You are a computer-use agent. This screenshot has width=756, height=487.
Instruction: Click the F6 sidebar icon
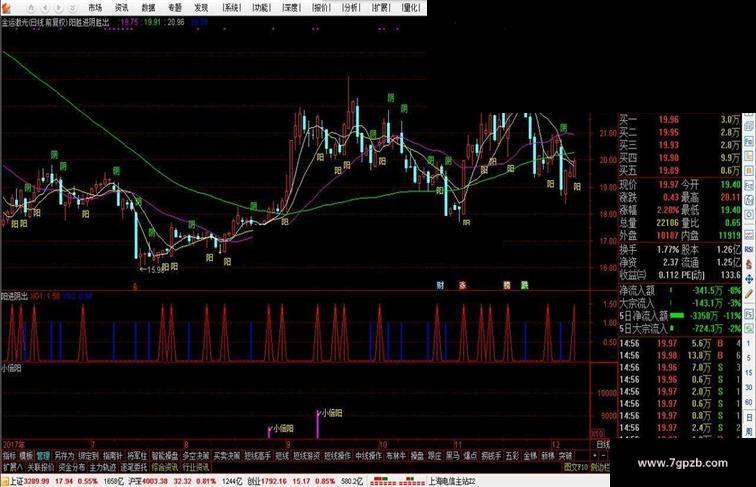point(749,142)
